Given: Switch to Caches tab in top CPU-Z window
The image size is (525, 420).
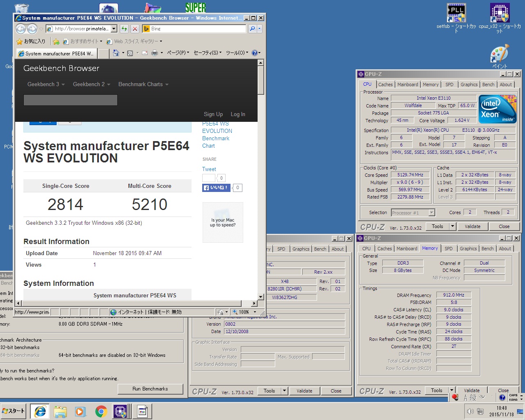Looking at the screenshot, I should 385,84.
